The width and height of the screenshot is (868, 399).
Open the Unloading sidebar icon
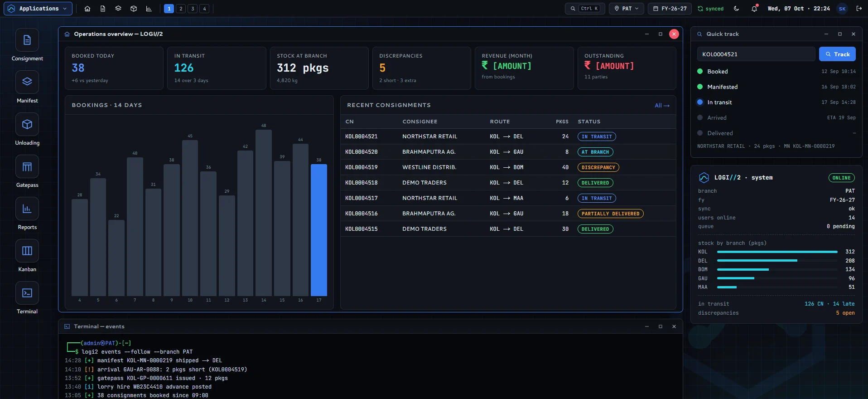point(27,124)
